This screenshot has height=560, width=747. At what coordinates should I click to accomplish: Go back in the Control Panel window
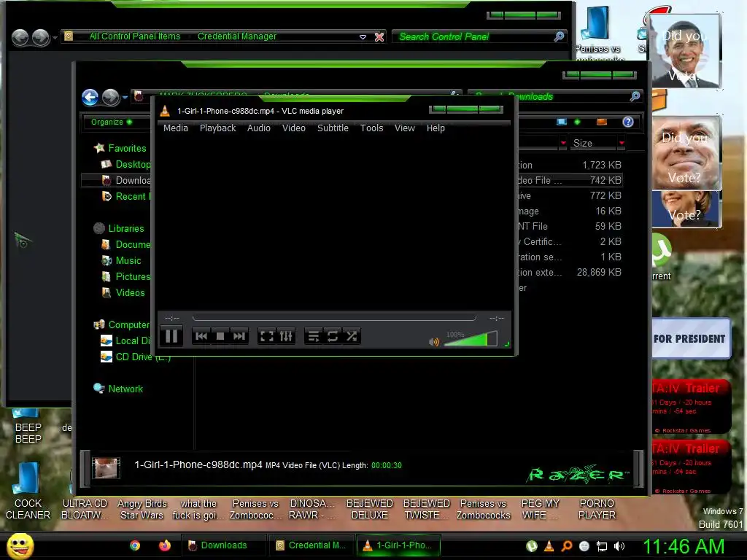click(20, 37)
